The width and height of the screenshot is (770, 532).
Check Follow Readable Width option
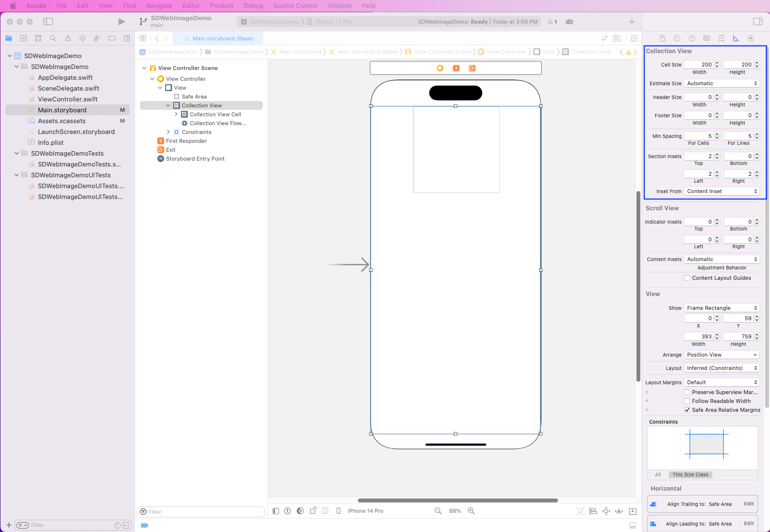point(687,401)
